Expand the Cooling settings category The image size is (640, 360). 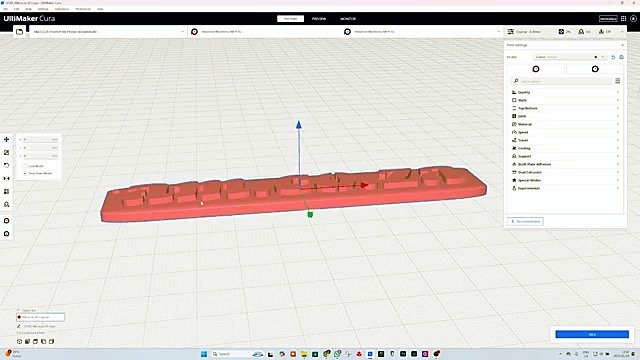[565, 148]
